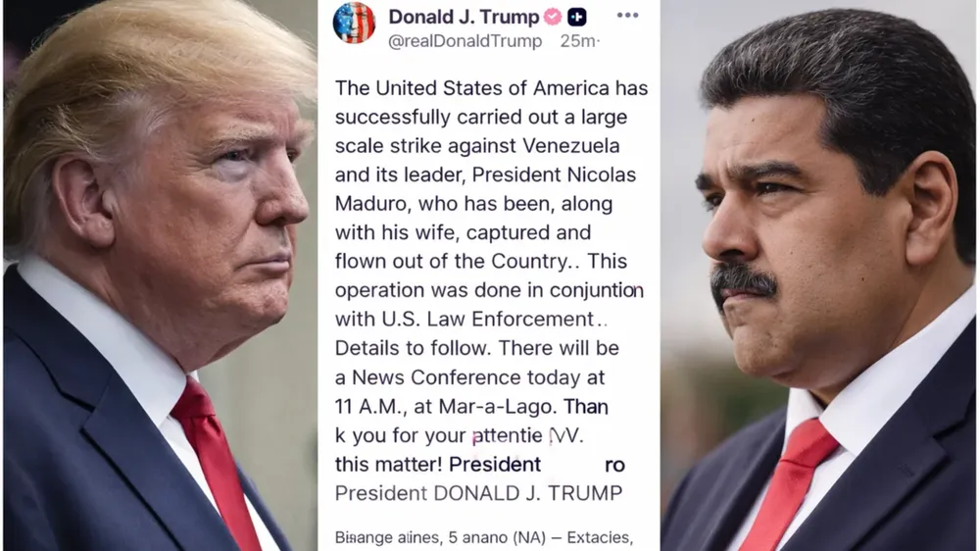Click the line "this matter! President"

480,464
